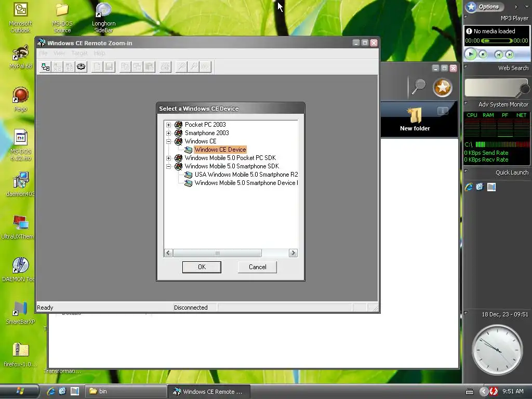Show hidden tray icons with the arrow
The height and width of the screenshot is (399, 532).
click(484, 391)
